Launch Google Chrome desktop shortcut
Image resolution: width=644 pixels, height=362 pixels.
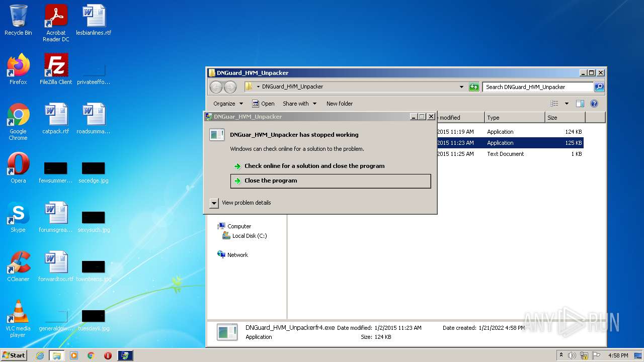pos(18,122)
